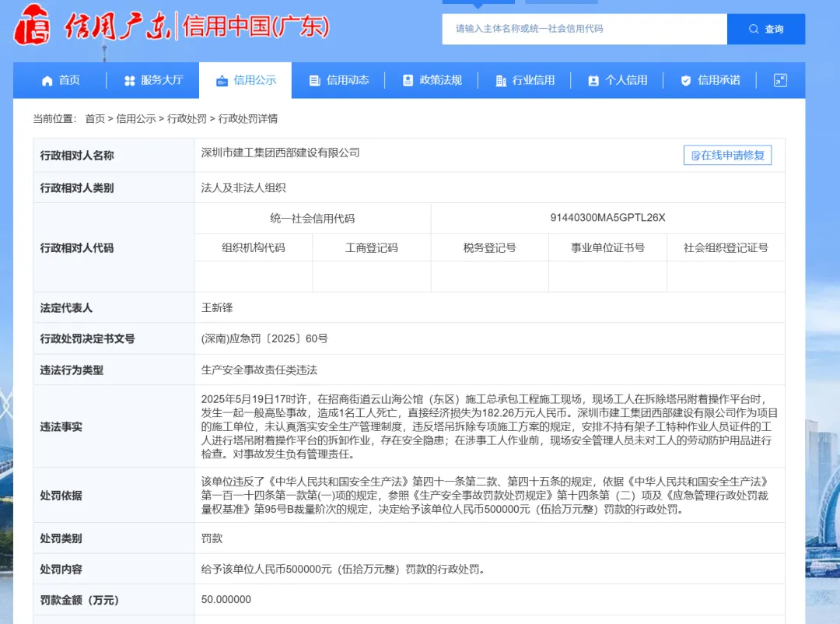Click the 处罚内容 row label
This screenshot has width=840, height=624.
(x=61, y=570)
